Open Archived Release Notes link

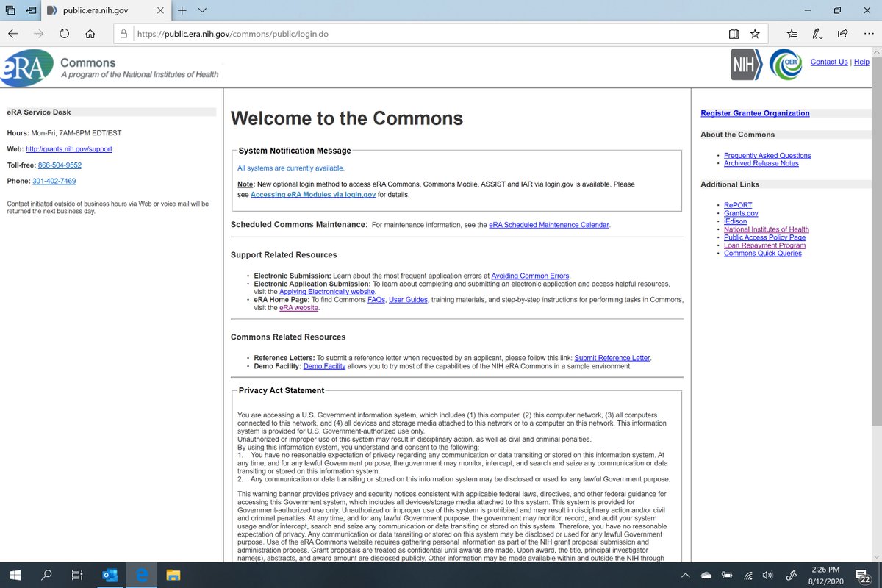click(761, 163)
